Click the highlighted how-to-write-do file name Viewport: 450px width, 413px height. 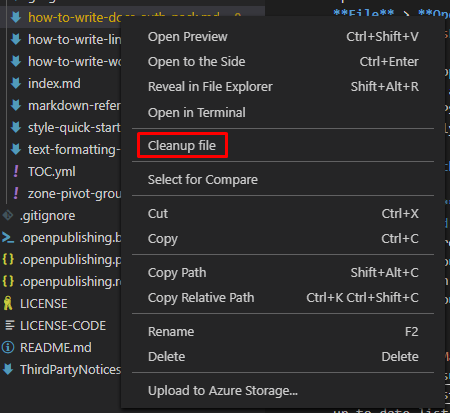coord(74,17)
